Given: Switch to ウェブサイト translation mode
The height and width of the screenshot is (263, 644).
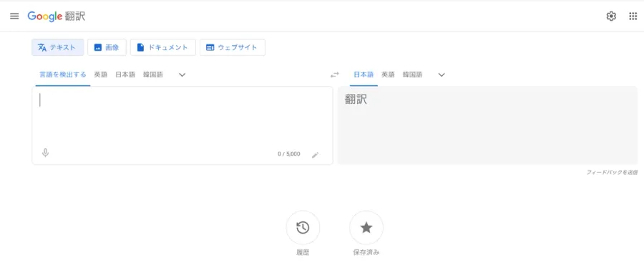Looking at the screenshot, I should [x=233, y=47].
